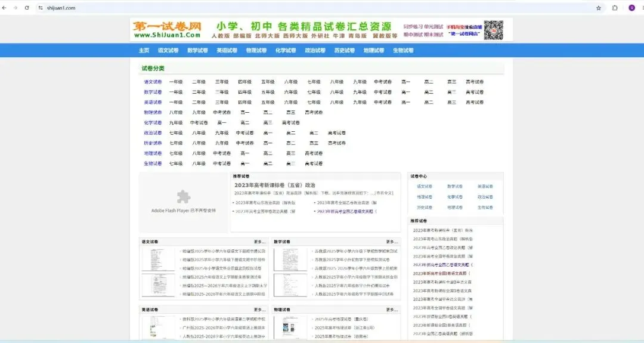Open 英语试卷 in the blue navigation bar
Viewport: 644px width, 343px height.
[227, 50]
